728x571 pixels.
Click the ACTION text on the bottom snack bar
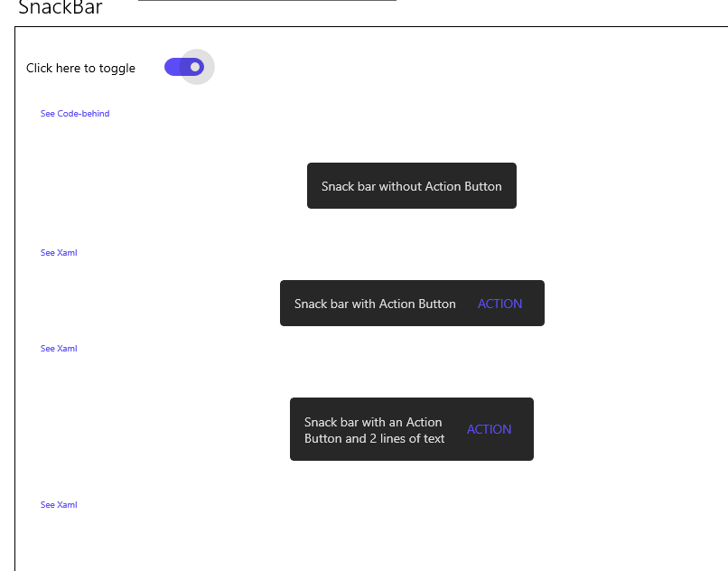coord(489,429)
